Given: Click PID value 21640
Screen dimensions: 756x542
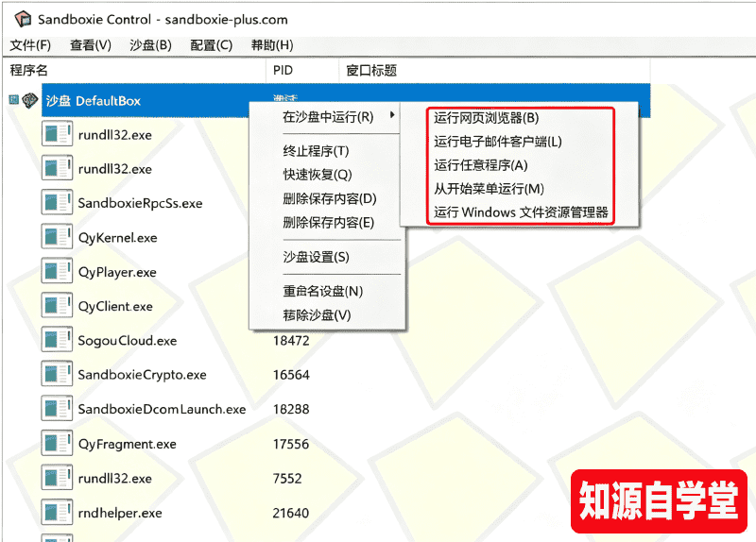Looking at the screenshot, I should (x=291, y=513).
